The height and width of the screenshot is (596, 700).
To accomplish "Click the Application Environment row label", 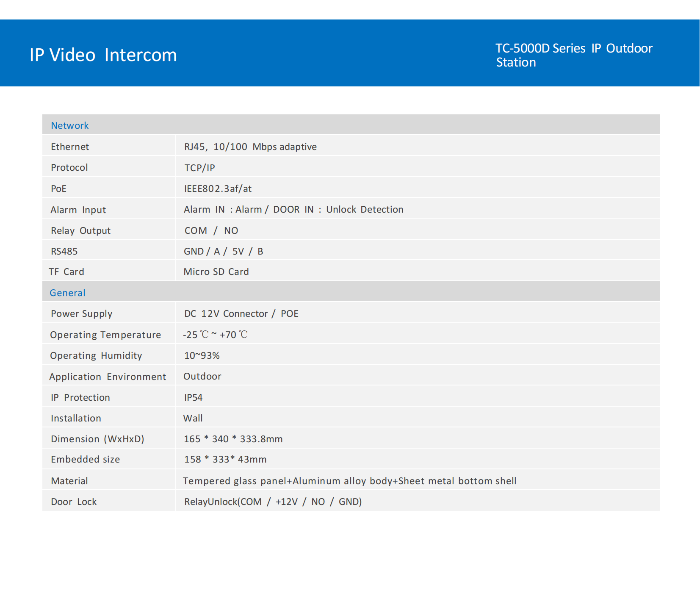I will pyautogui.click(x=108, y=377).
